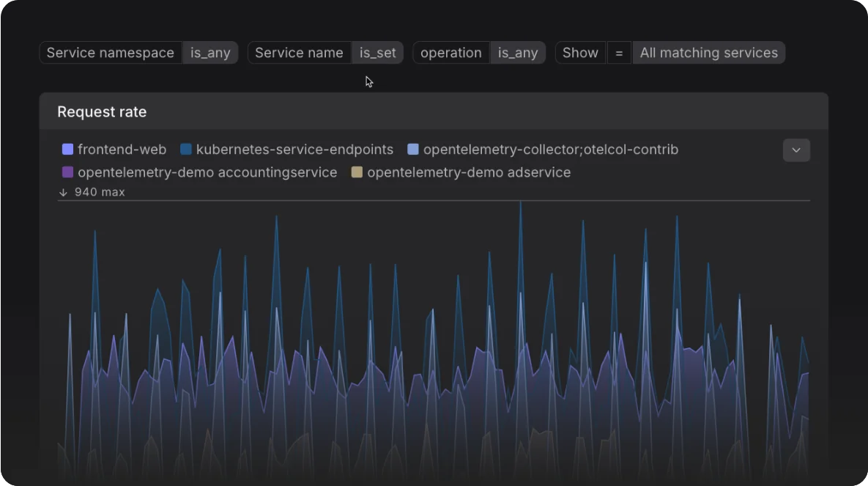
Task: Click the accountingservice legend color swatch
Action: 67,172
